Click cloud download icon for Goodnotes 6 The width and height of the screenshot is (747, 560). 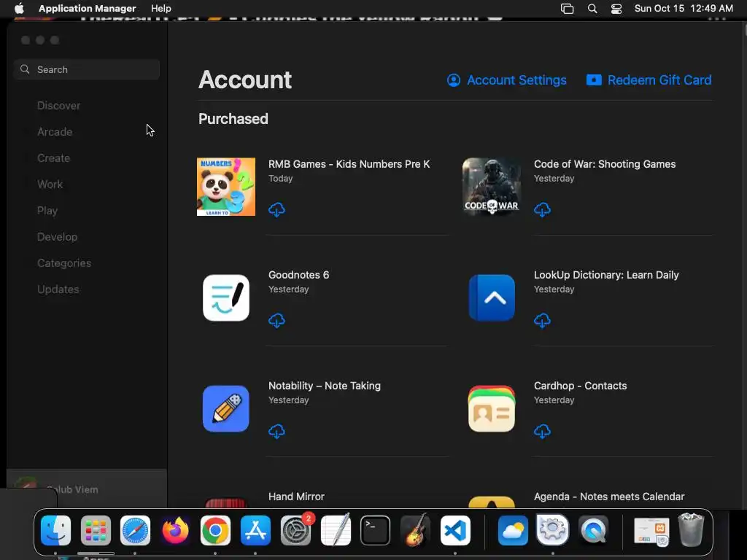click(x=276, y=321)
